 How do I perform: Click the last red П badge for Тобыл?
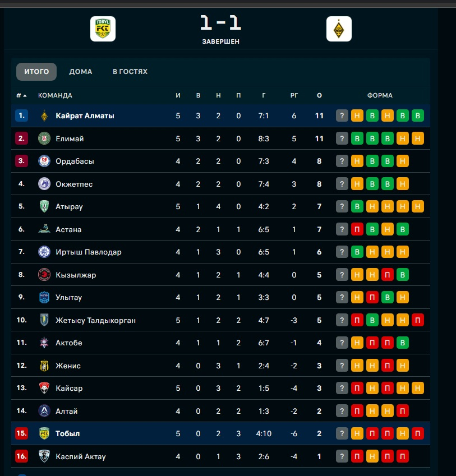click(x=417, y=433)
